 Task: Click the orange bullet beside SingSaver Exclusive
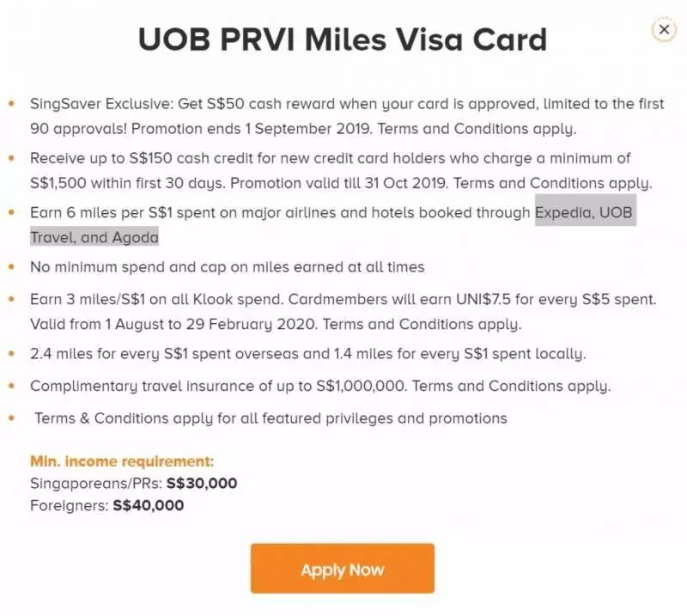(11, 103)
